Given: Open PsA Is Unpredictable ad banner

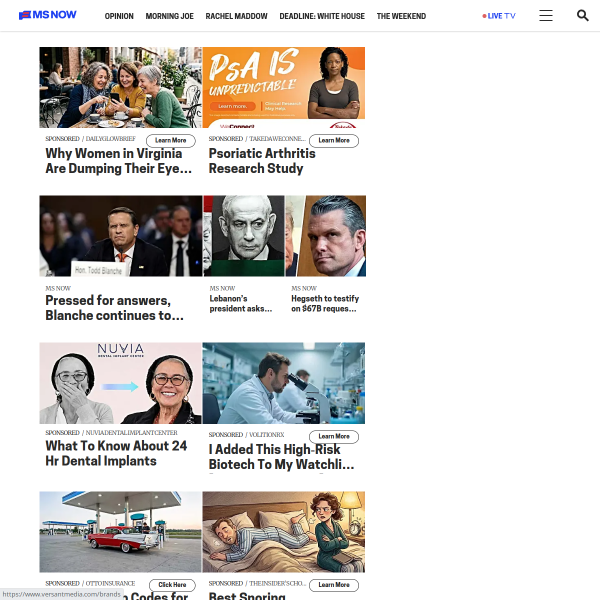Looking at the screenshot, I should (x=284, y=87).
